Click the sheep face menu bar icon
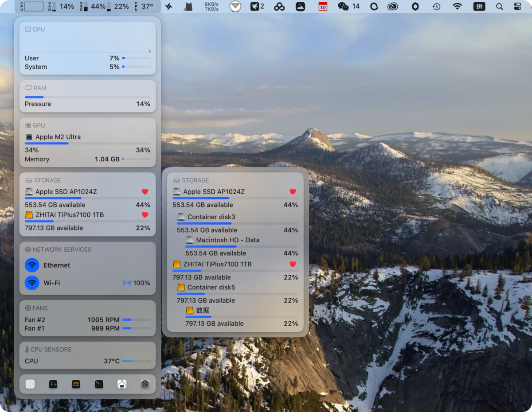This screenshot has height=412, width=532. click(235, 7)
